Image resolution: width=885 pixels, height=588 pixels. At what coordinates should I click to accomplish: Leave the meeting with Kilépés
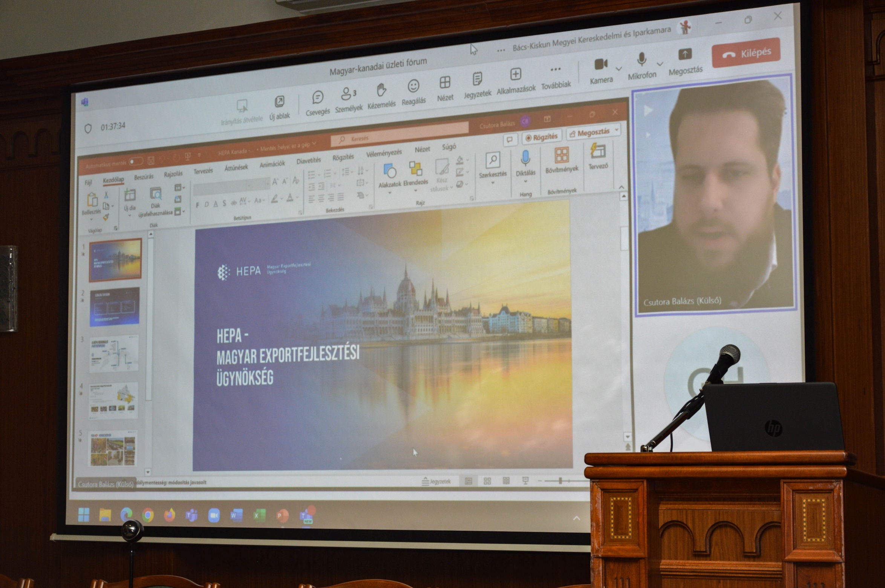pyautogui.click(x=746, y=53)
